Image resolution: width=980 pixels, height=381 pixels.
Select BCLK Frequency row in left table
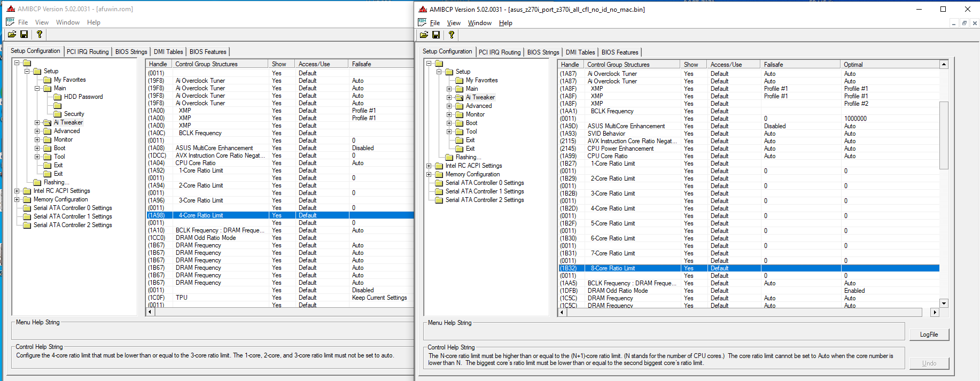pyautogui.click(x=280, y=133)
